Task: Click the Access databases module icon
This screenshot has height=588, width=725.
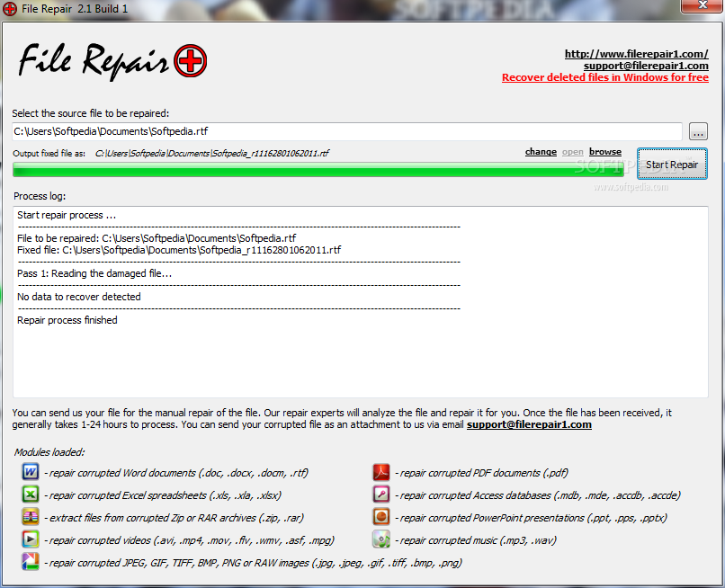Action: [x=381, y=494]
